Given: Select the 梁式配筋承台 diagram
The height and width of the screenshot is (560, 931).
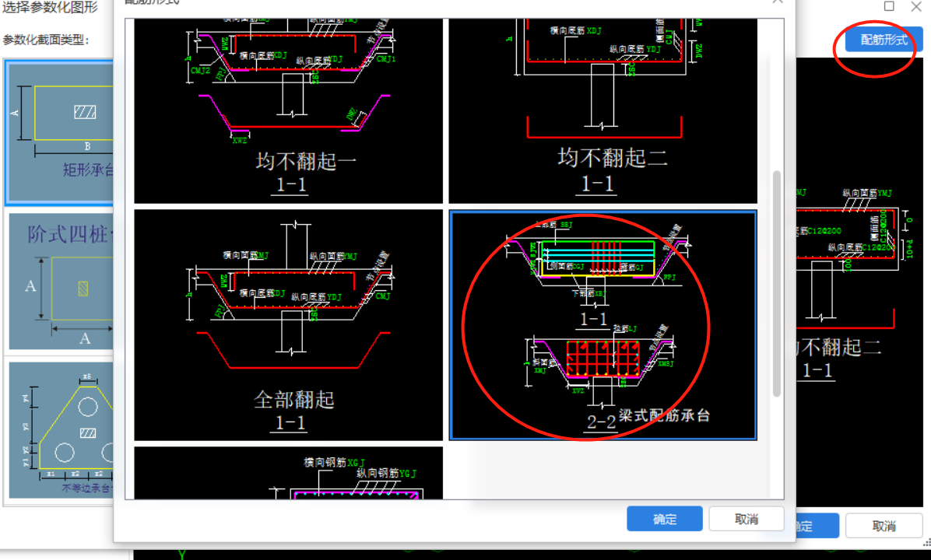Looking at the screenshot, I should point(603,324).
